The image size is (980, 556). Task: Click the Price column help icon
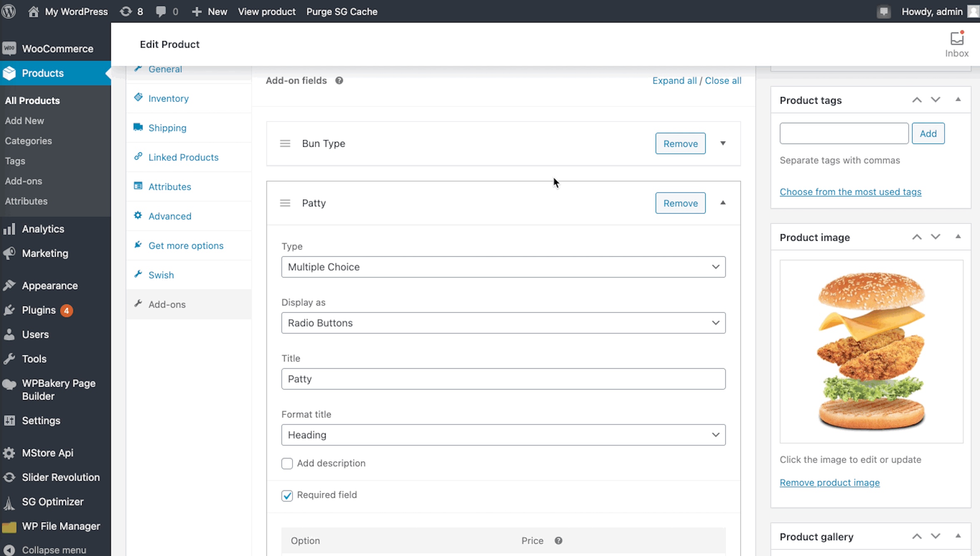click(x=558, y=540)
